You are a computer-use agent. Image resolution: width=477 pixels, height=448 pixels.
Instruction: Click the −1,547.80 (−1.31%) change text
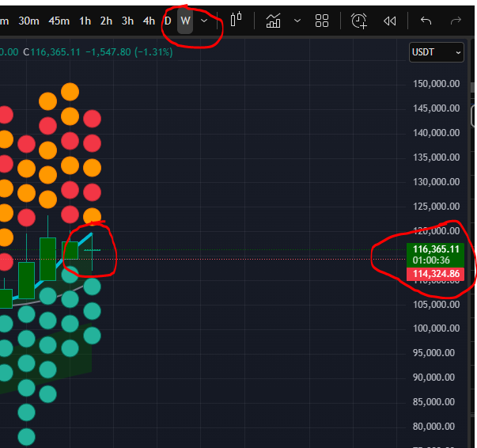[x=129, y=52]
